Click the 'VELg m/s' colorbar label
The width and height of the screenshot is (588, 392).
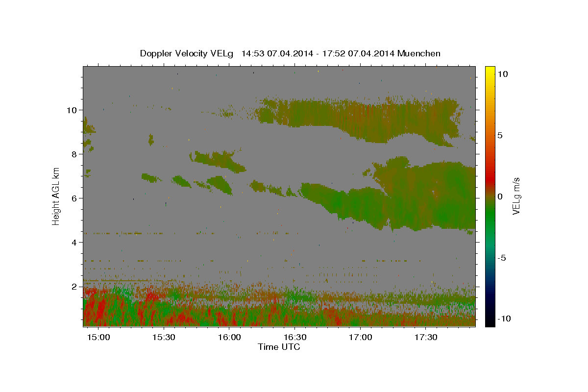(x=516, y=196)
